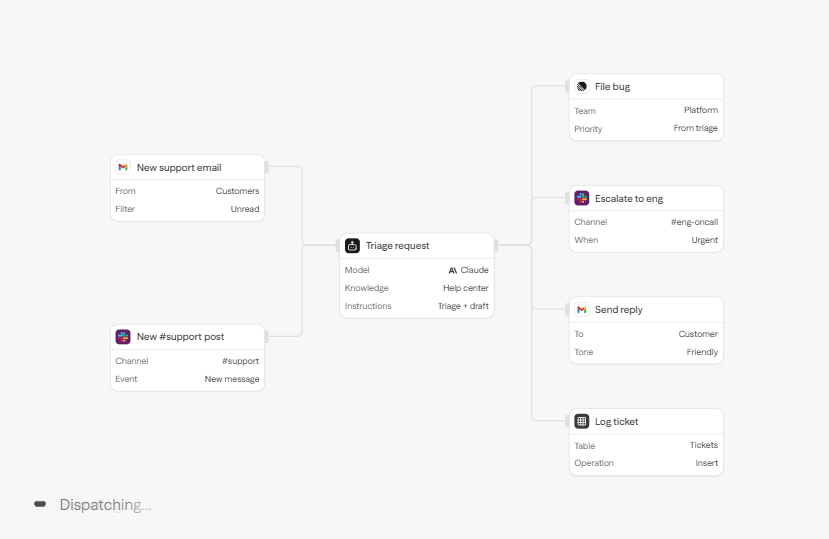Click the Slack icon on Escalate to eng node

tap(582, 198)
